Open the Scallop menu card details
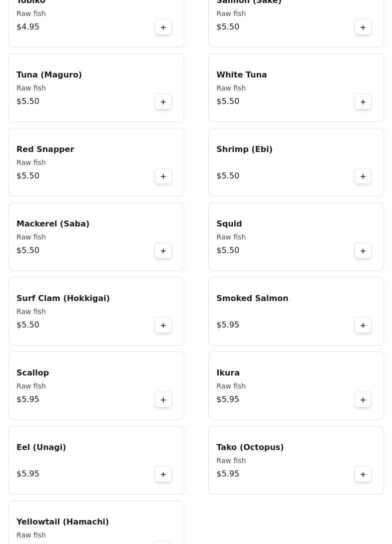The width and height of the screenshot is (392, 544). [x=85, y=385]
